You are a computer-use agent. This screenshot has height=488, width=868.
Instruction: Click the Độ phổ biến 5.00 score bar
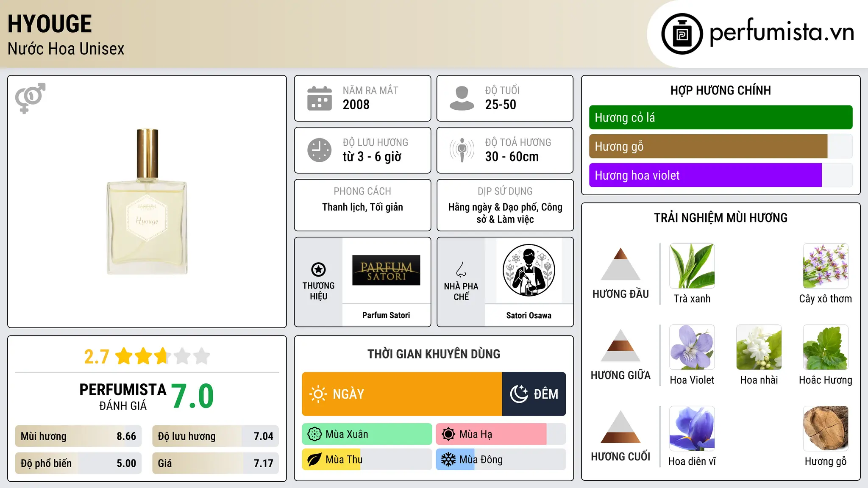point(78,463)
